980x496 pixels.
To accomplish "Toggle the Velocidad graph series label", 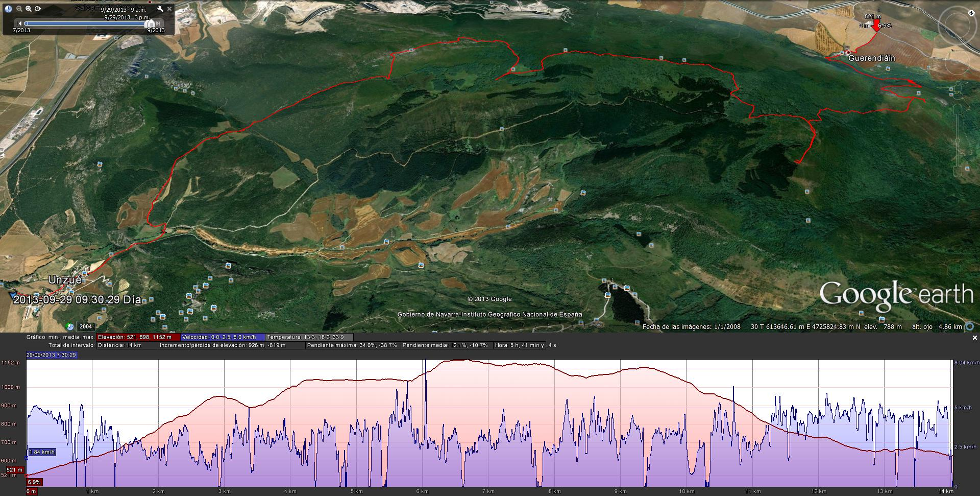I will (x=223, y=337).
